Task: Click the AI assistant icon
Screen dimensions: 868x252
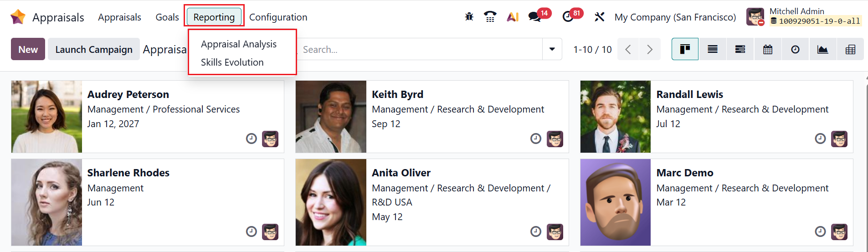Action: [513, 17]
